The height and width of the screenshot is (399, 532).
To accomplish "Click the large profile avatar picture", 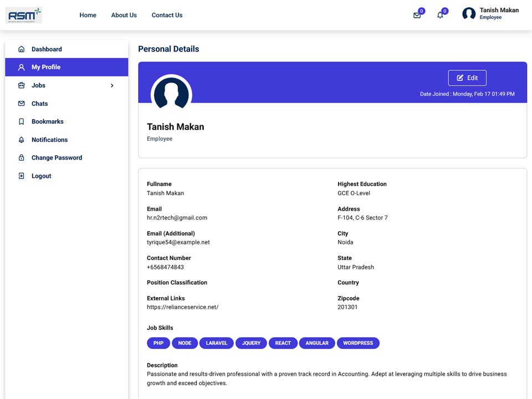I will coord(171,94).
